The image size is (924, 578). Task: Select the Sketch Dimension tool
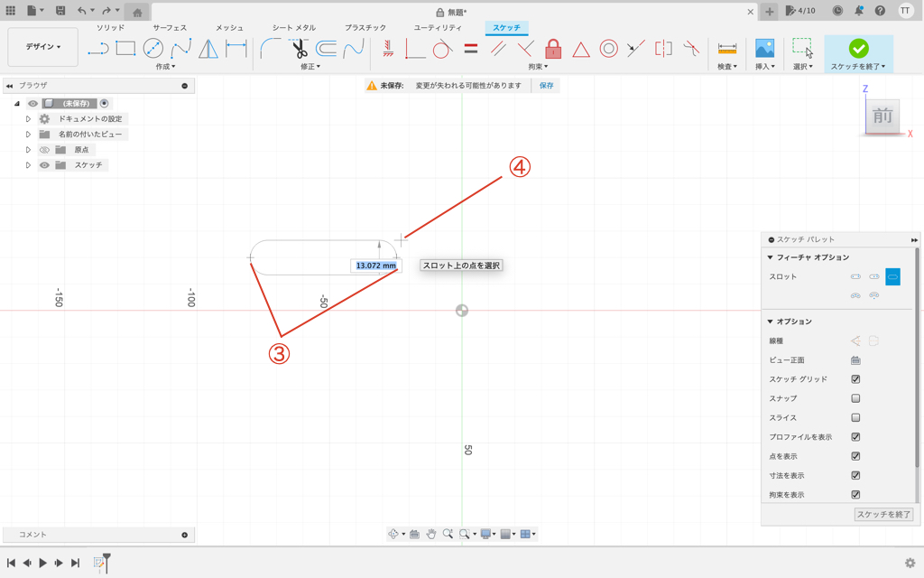[236, 49]
